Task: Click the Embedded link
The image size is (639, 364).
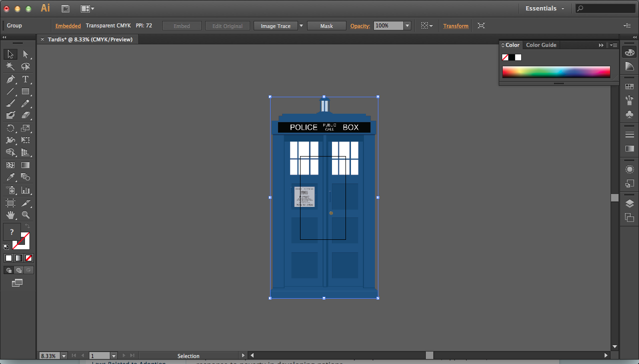Action: (68, 26)
